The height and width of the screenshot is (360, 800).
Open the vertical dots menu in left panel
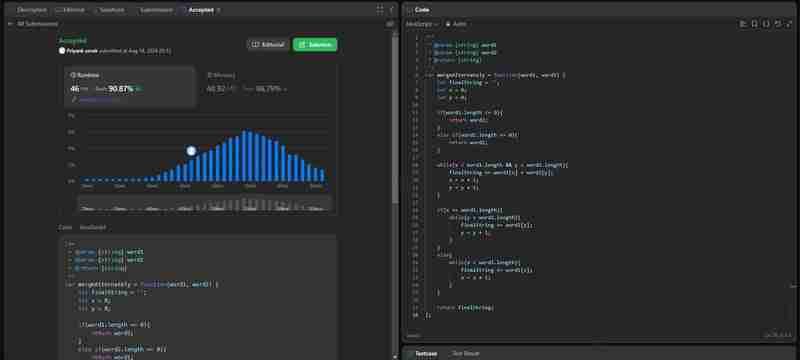(392, 10)
